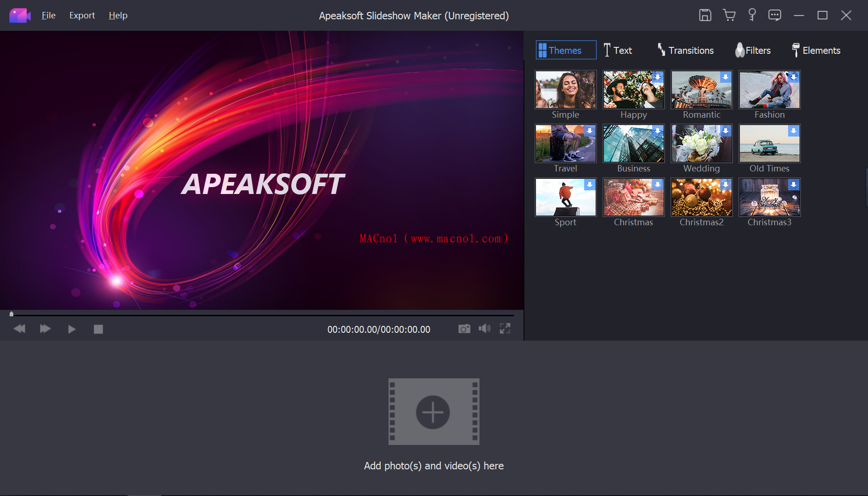Click download arrow on Romantic theme
This screenshot has width=868, height=496.
point(726,77)
